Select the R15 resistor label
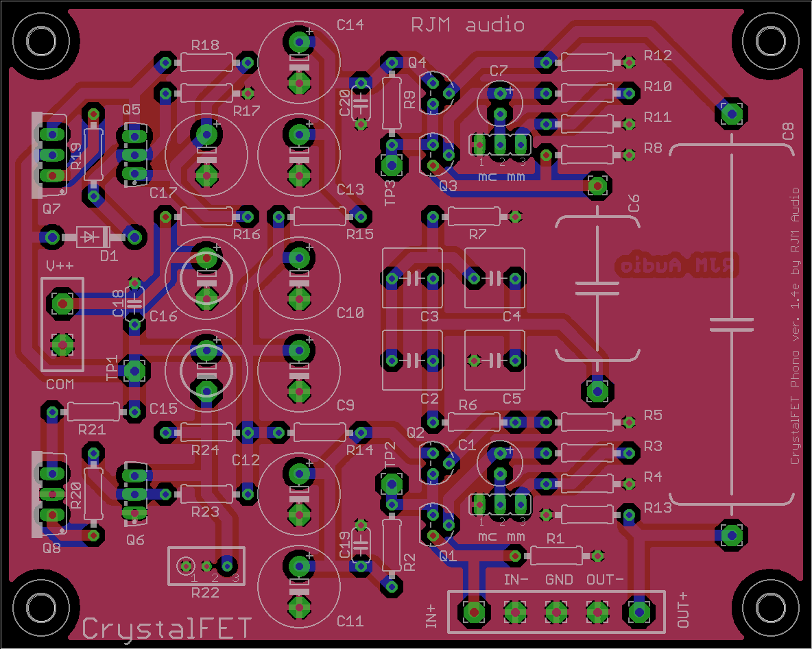This screenshot has width=812, height=649. (360, 234)
